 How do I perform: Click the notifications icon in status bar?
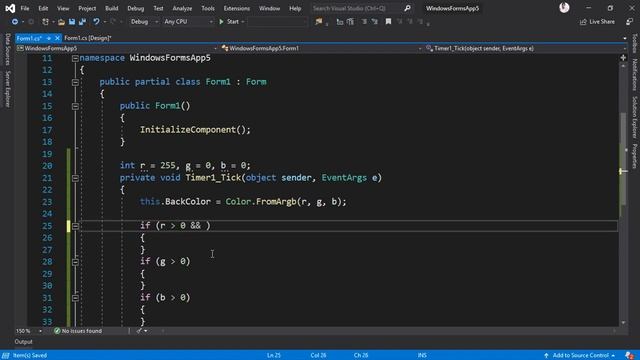pos(630,356)
